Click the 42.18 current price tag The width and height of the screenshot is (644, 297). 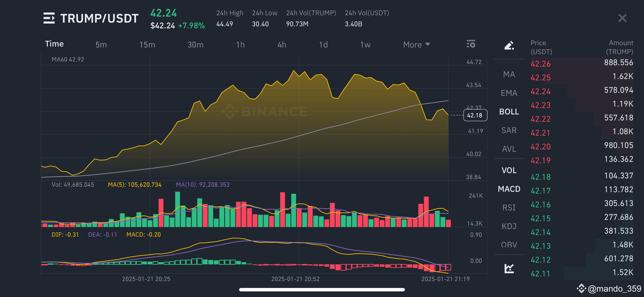[x=475, y=115]
